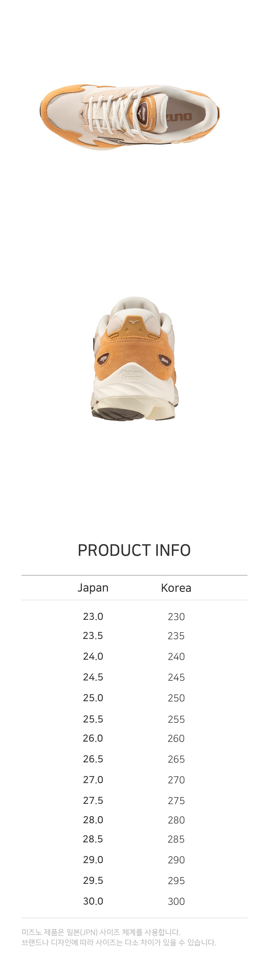This screenshot has height=980, width=269.
Task: Click the top-view sneaker product image
Action: [x=130, y=117]
